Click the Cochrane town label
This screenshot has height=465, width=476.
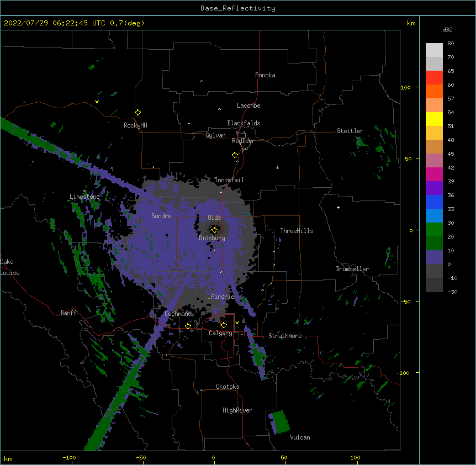click(178, 314)
